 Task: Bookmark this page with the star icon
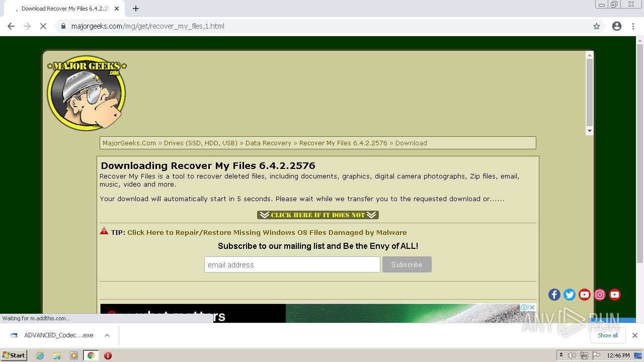tap(597, 26)
